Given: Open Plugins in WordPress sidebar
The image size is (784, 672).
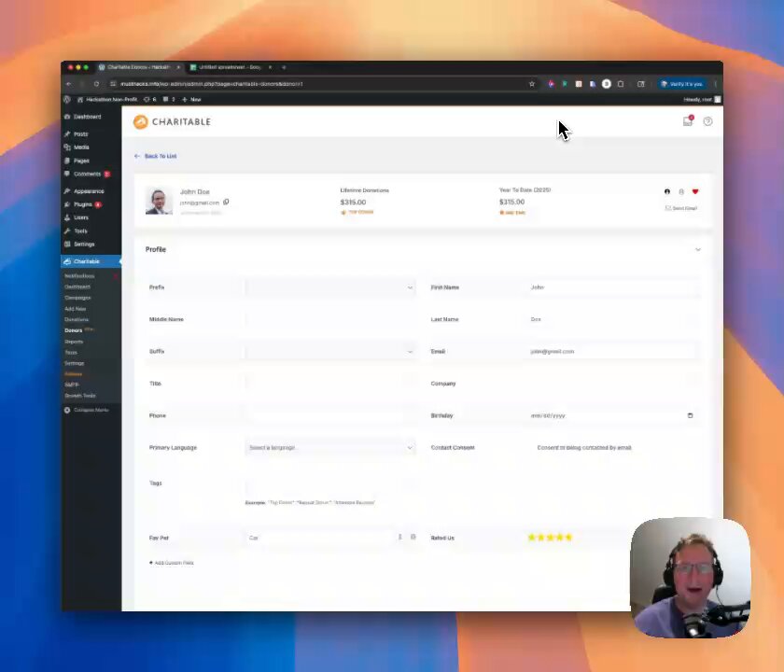Looking at the screenshot, I should 83,204.
